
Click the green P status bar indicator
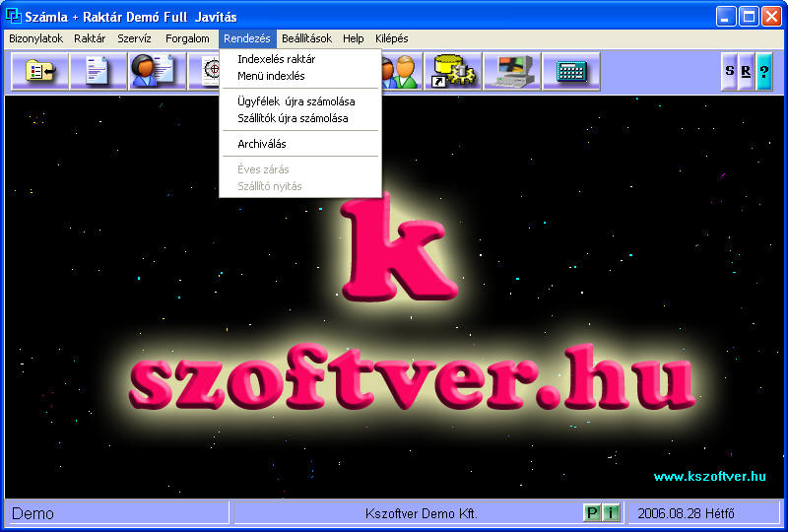pos(592,513)
